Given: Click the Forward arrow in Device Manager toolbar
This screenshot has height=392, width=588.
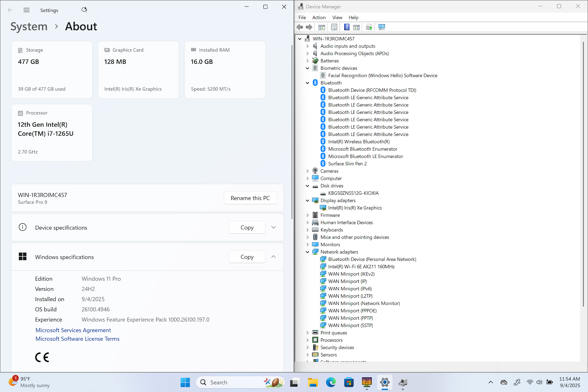Looking at the screenshot, I should pyautogui.click(x=309, y=27).
